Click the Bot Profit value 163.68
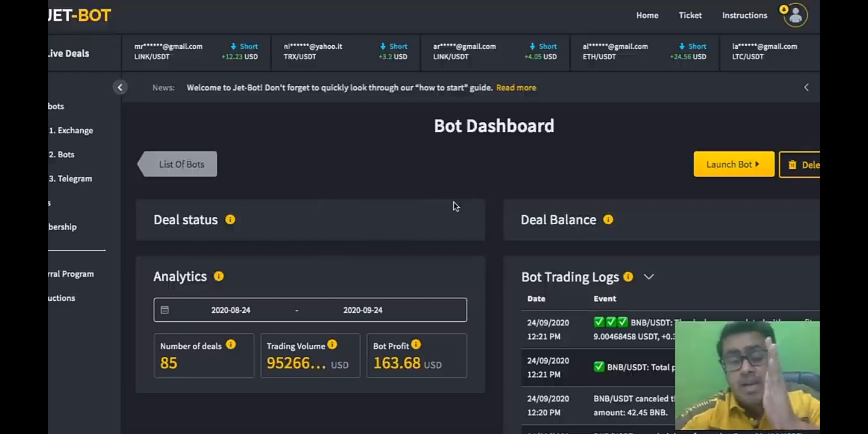Screen dimensions: 868x434 [x=397, y=363]
